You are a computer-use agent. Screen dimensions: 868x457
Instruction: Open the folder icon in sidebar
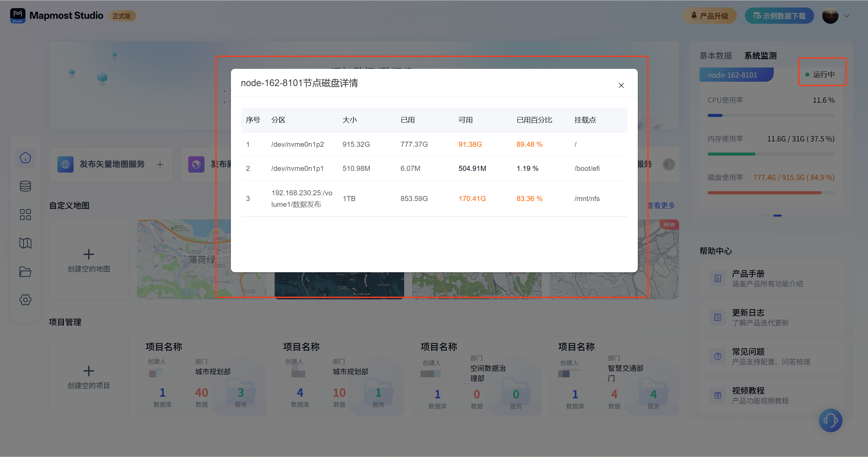pyautogui.click(x=25, y=272)
